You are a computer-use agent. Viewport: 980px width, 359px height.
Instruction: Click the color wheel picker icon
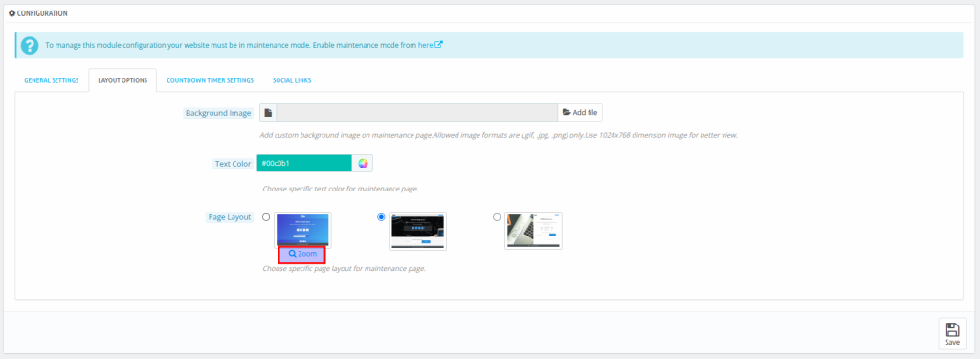pyautogui.click(x=363, y=164)
